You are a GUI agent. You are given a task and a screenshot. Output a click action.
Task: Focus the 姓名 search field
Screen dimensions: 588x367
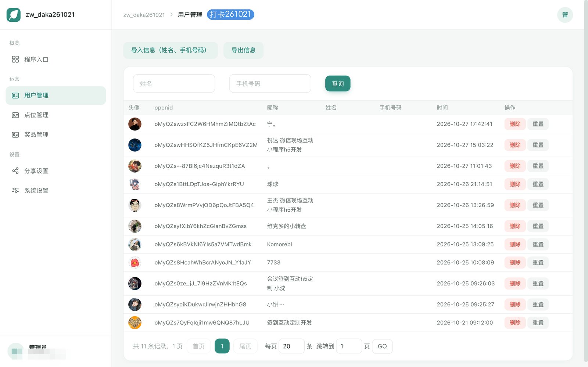pyautogui.click(x=174, y=84)
